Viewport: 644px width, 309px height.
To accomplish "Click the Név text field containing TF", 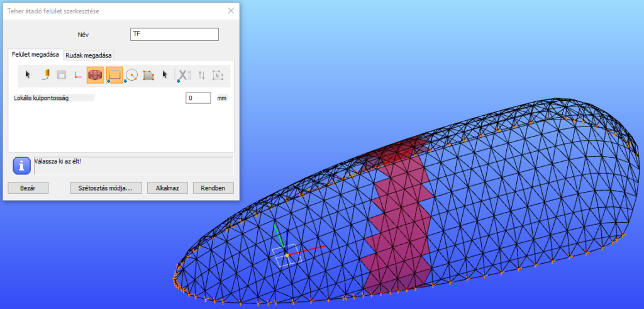I will click(x=174, y=34).
